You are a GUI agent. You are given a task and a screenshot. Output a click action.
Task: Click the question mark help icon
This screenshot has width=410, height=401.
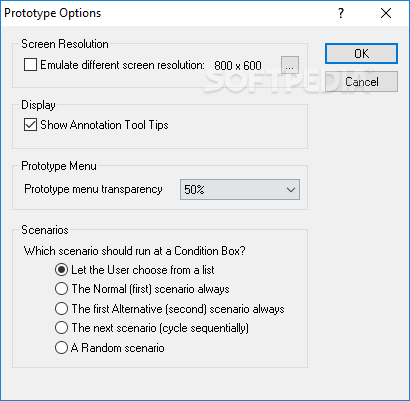[x=341, y=13]
